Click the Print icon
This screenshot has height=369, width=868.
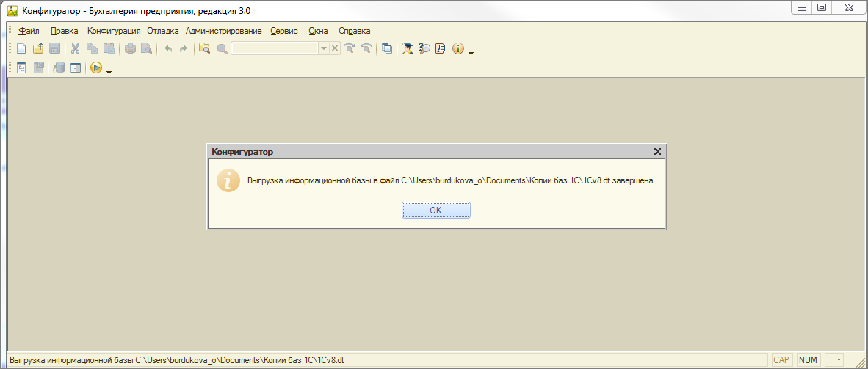pyautogui.click(x=130, y=48)
